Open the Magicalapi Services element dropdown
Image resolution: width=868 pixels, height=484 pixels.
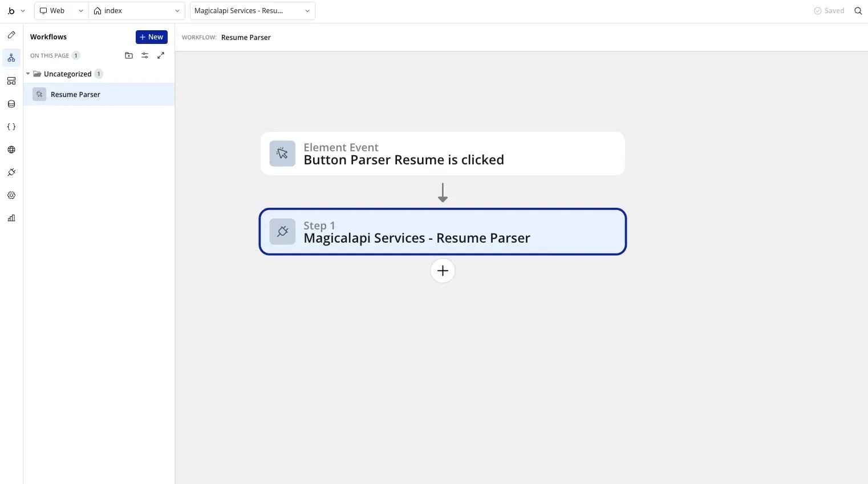click(x=253, y=11)
